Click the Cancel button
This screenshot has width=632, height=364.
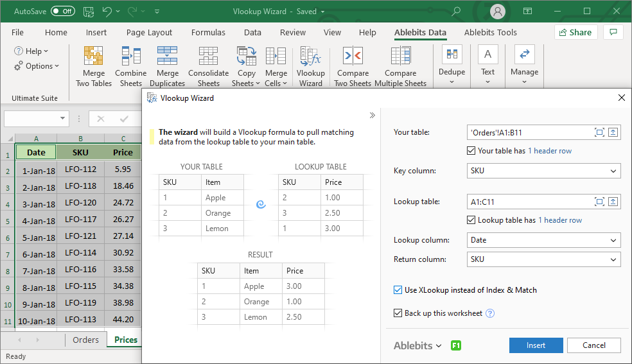tap(593, 345)
